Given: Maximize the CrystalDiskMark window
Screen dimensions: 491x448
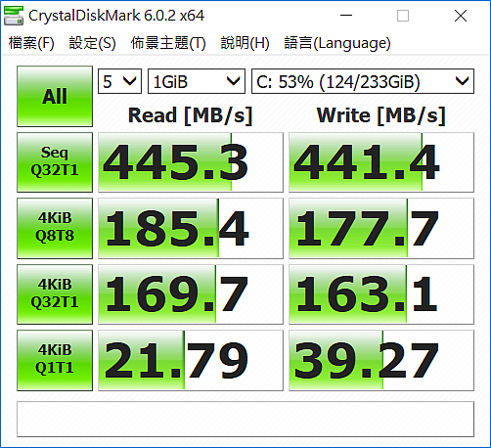Looking at the screenshot, I should [403, 16].
